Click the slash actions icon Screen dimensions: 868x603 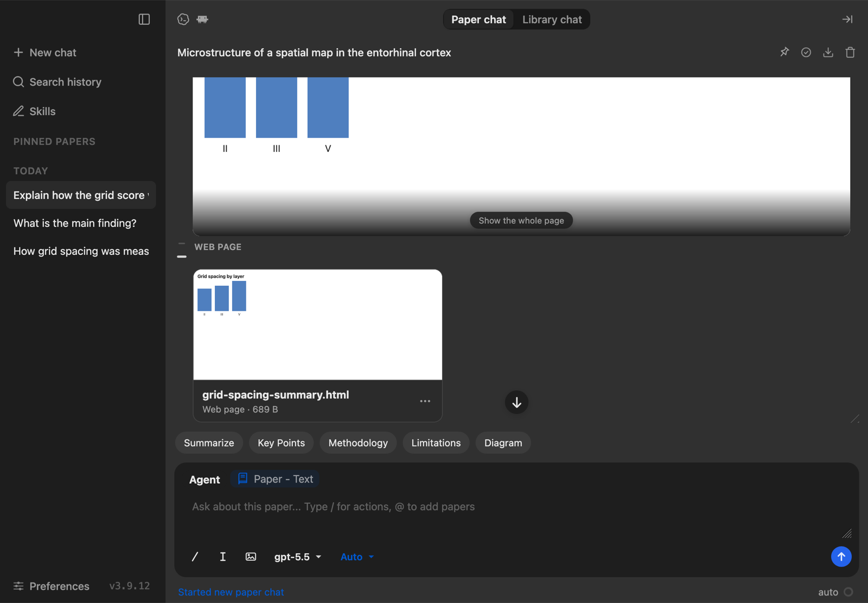coord(195,557)
